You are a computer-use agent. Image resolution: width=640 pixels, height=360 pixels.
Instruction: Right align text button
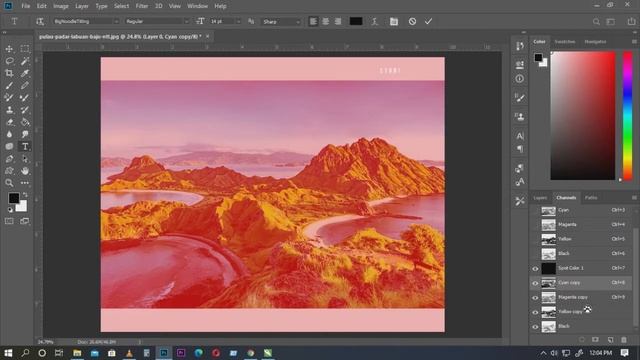[338, 21]
